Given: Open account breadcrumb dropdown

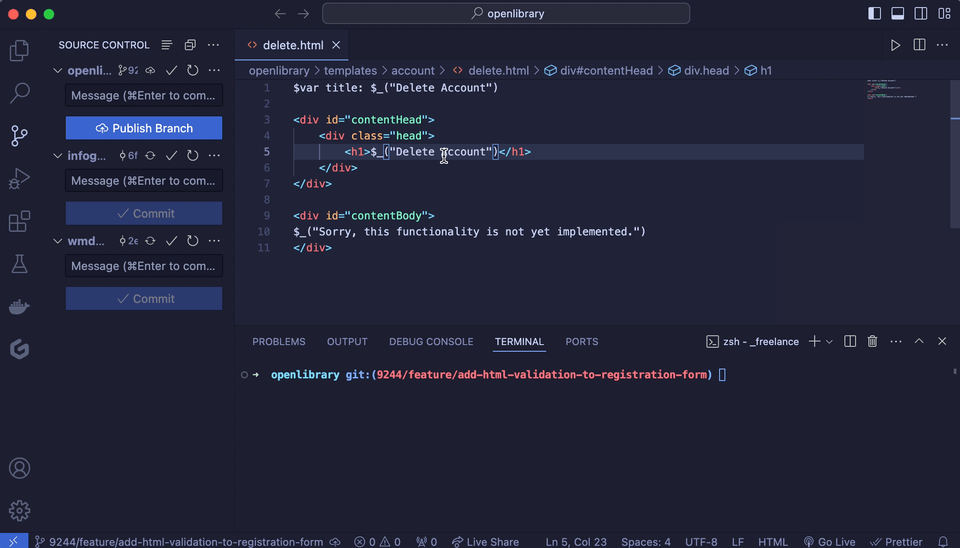Looking at the screenshot, I should click(413, 70).
